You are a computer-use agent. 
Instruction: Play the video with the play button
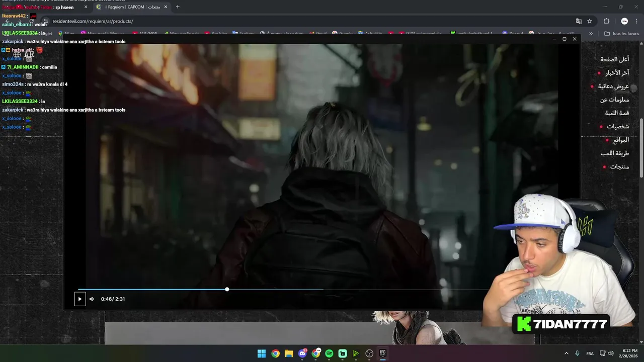click(x=79, y=299)
